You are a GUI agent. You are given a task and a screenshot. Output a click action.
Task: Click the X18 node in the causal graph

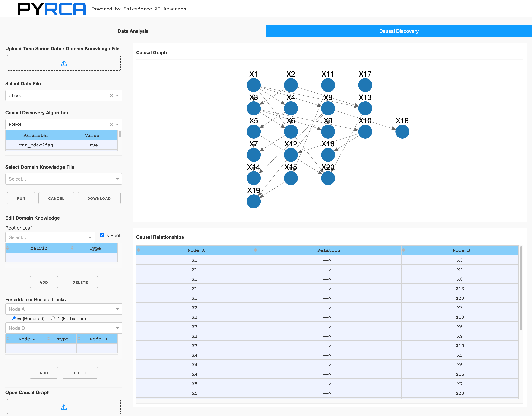pyautogui.click(x=402, y=131)
